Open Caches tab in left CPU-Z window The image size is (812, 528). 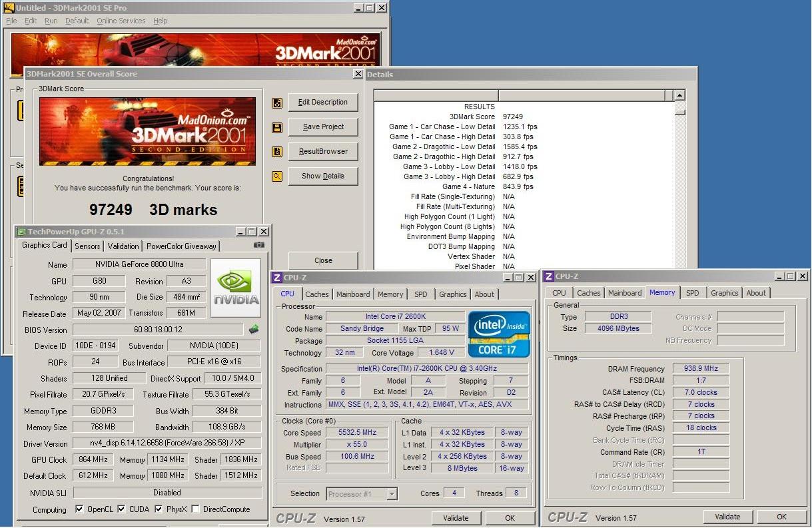317,294
